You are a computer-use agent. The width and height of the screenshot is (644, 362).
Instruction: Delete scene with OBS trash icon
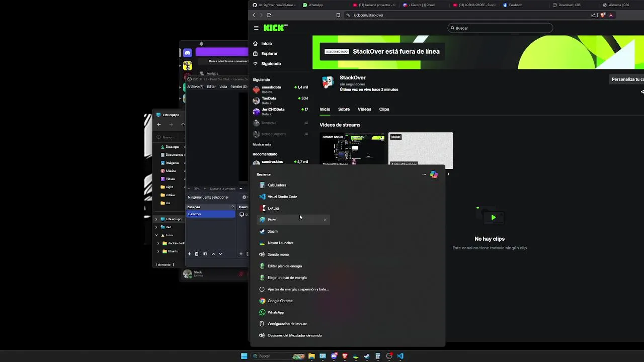click(197, 254)
